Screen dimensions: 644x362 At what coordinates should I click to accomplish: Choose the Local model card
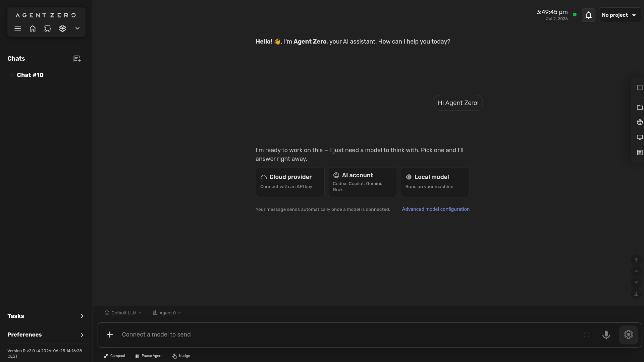pyautogui.click(x=435, y=182)
